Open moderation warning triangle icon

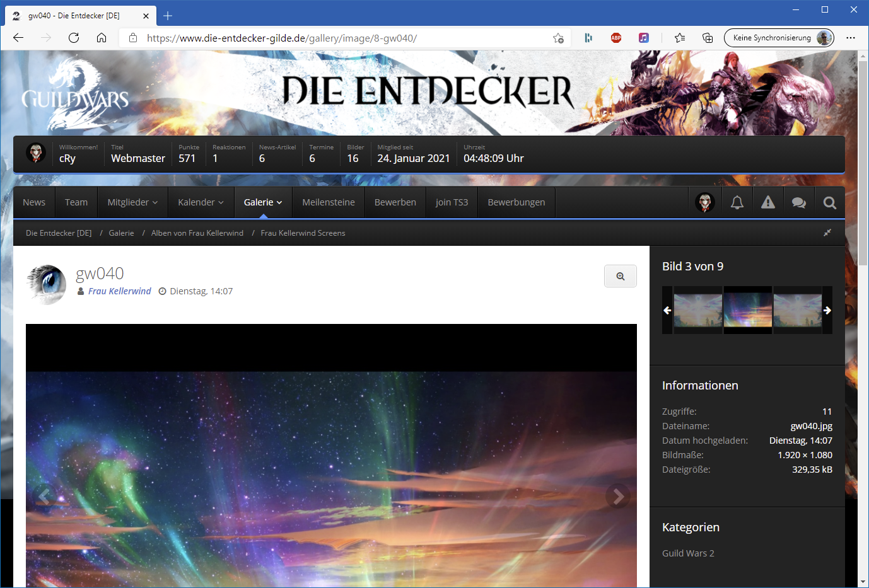[x=767, y=202]
